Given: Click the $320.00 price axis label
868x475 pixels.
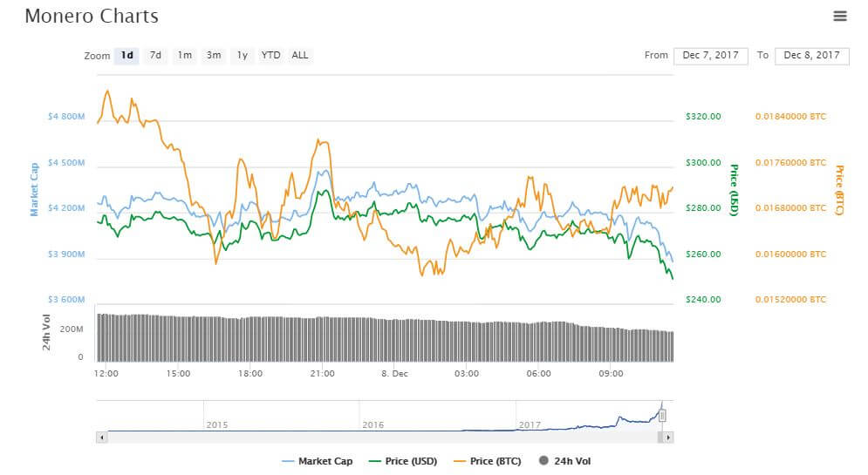Looking at the screenshot, I should [703, 117].
